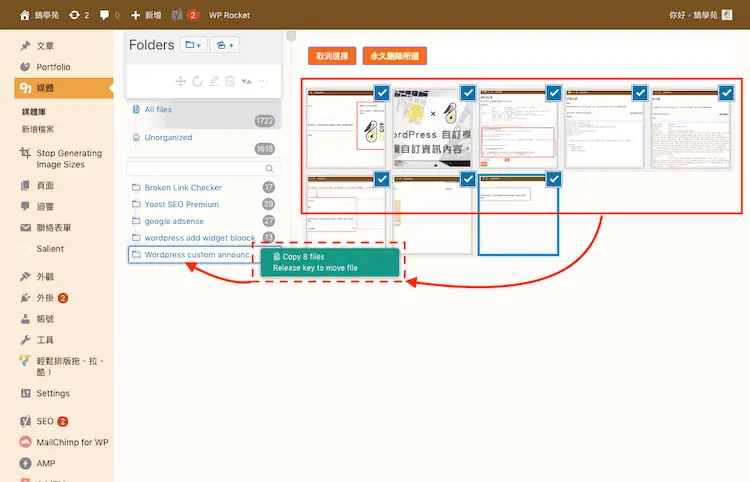Click the pencil rename icon in folder toolbar
Viewport: 750px width, 482px height.
(214, 81)
